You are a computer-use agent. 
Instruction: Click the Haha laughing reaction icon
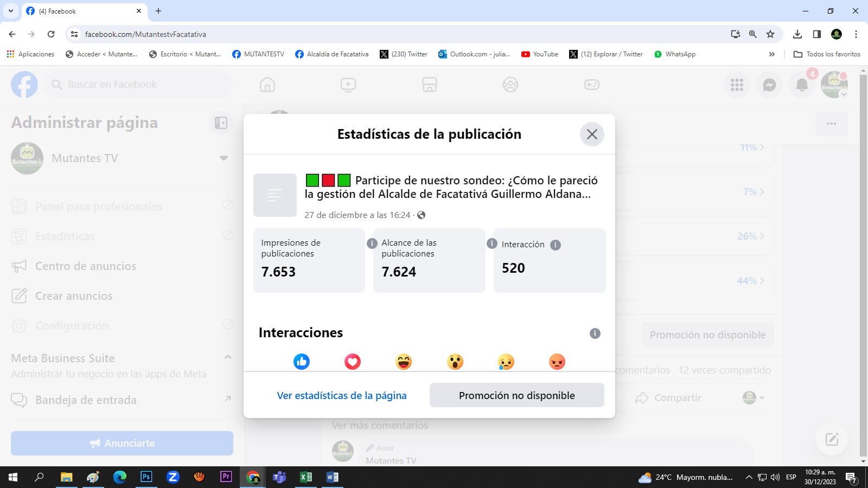(404, 362)
